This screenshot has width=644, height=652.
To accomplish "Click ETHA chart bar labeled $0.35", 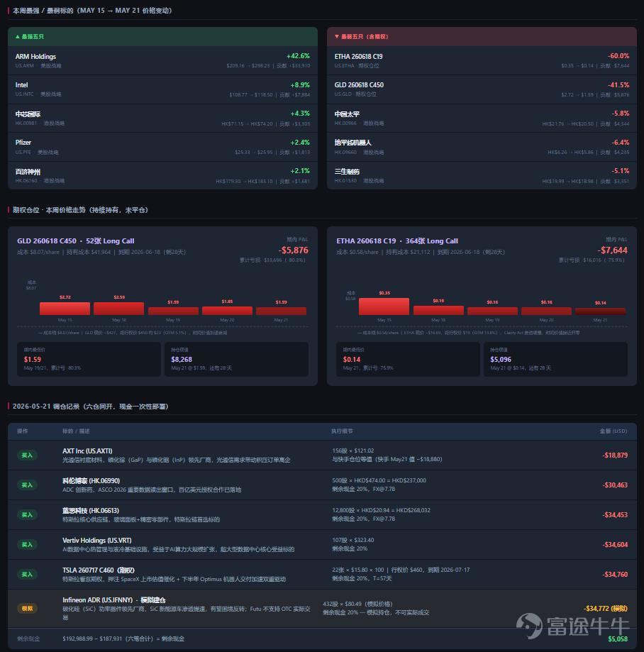I will click(x=384, y=306).
